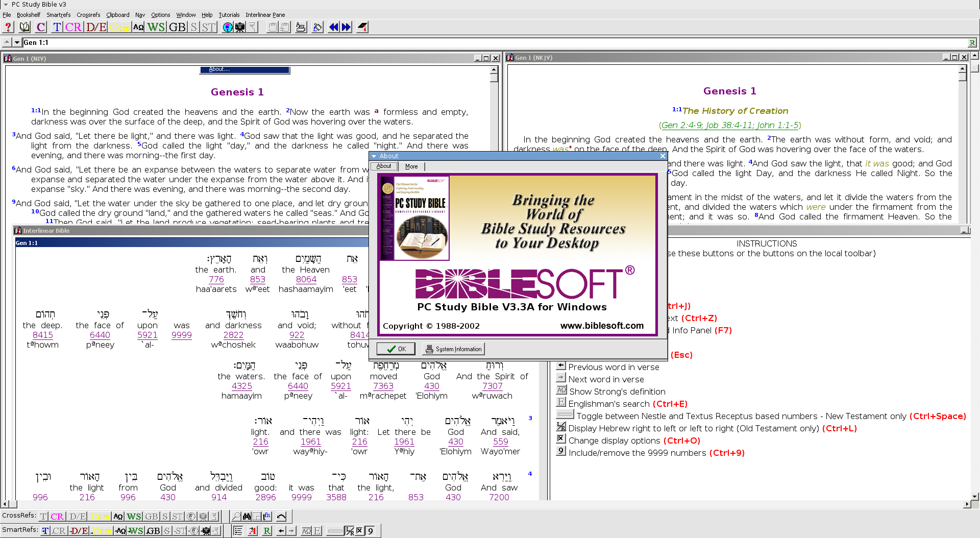This screenshot has height=538, width=980.
Task: Click the System Information button
Action: pos(453,349)
